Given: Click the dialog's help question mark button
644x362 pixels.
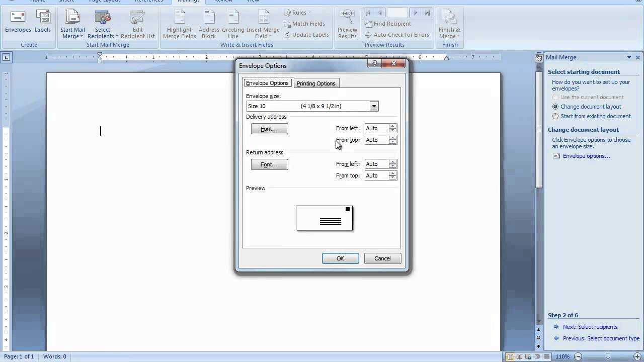Looking at the screenshot, I should coord(374,63).
